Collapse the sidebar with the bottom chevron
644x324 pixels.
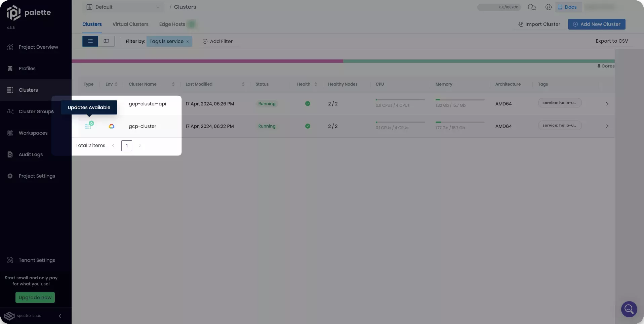pyautogui.click(x=60, y=316)
